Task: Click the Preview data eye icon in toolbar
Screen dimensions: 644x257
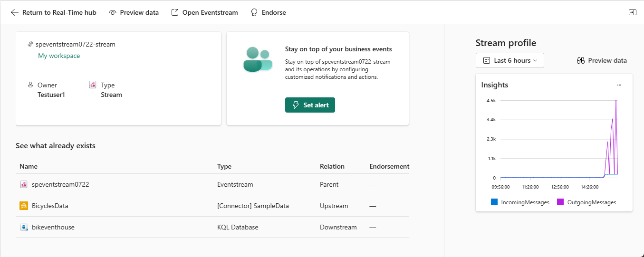Action: click(x=113, y=12)
